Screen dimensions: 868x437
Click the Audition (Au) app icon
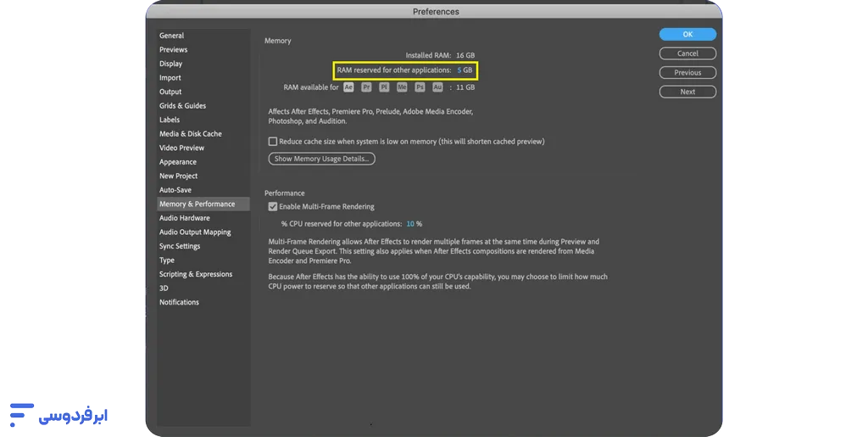click(x=437, y=87)
